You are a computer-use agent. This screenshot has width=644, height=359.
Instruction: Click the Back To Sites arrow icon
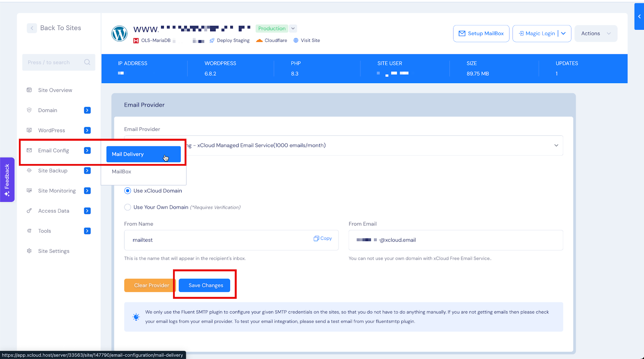pyautogui.click(x=32, y=28)
